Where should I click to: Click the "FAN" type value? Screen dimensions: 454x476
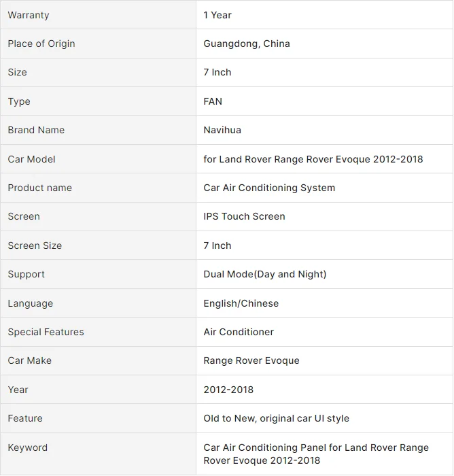[x=213, y=101]
